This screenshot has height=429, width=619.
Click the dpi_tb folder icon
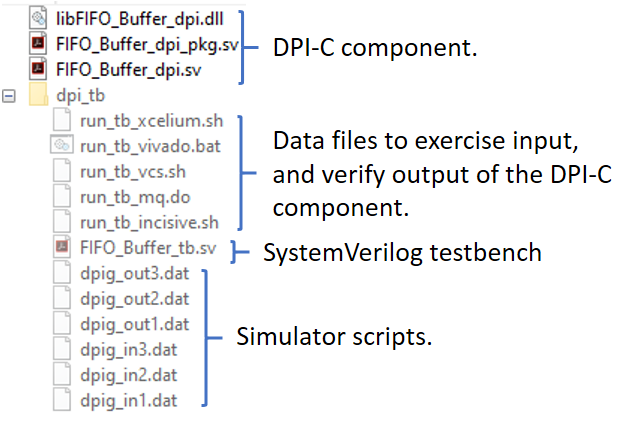pyautogui.click(x=39, y=95)
